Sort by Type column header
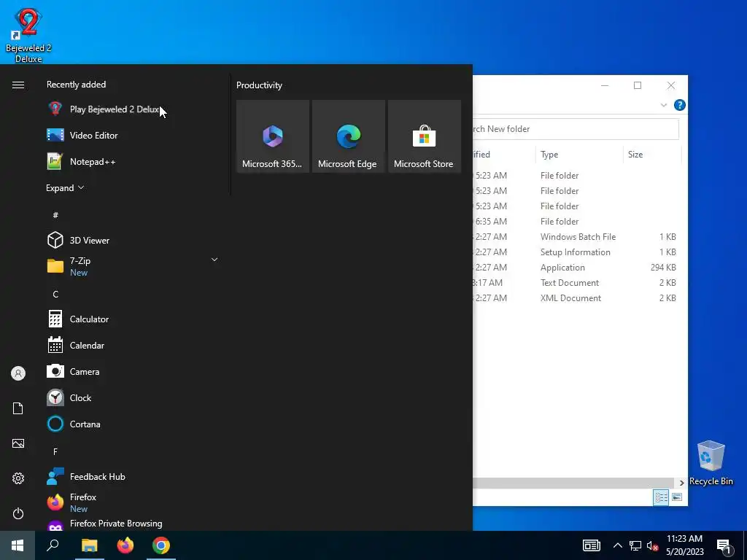747x560 pixels. tap(578, 155)
